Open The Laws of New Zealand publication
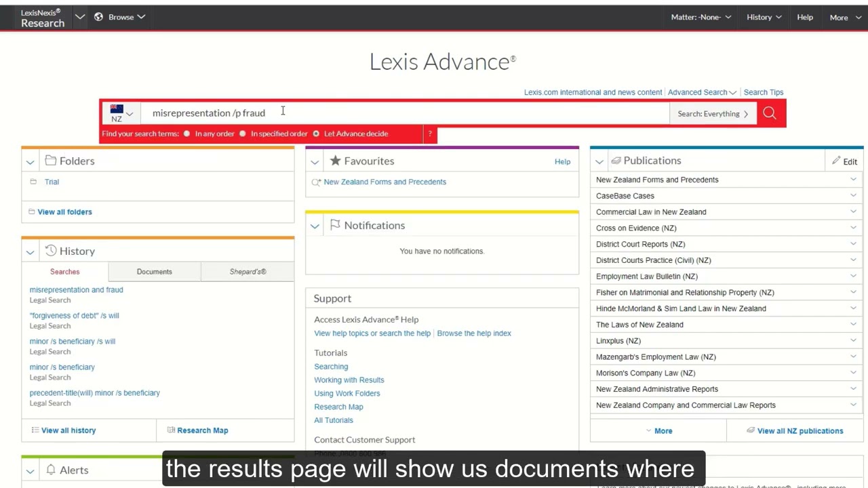 click(639, 324)
